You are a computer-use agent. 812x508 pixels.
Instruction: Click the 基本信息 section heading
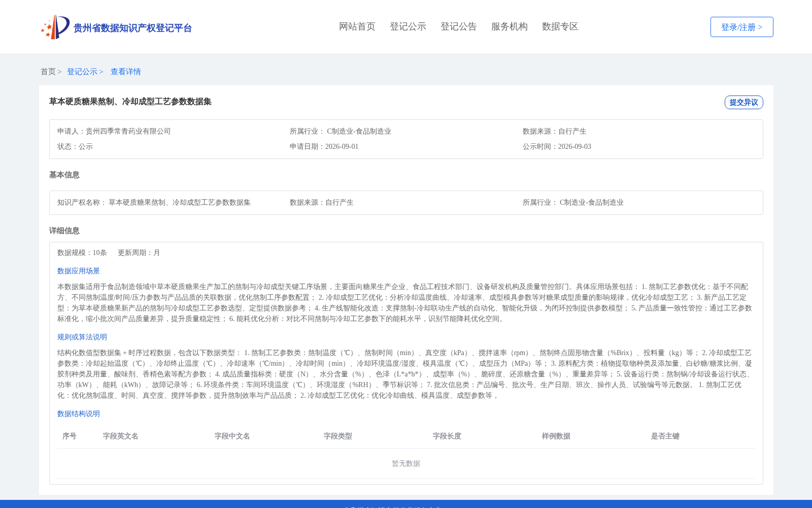coord(64,175)
